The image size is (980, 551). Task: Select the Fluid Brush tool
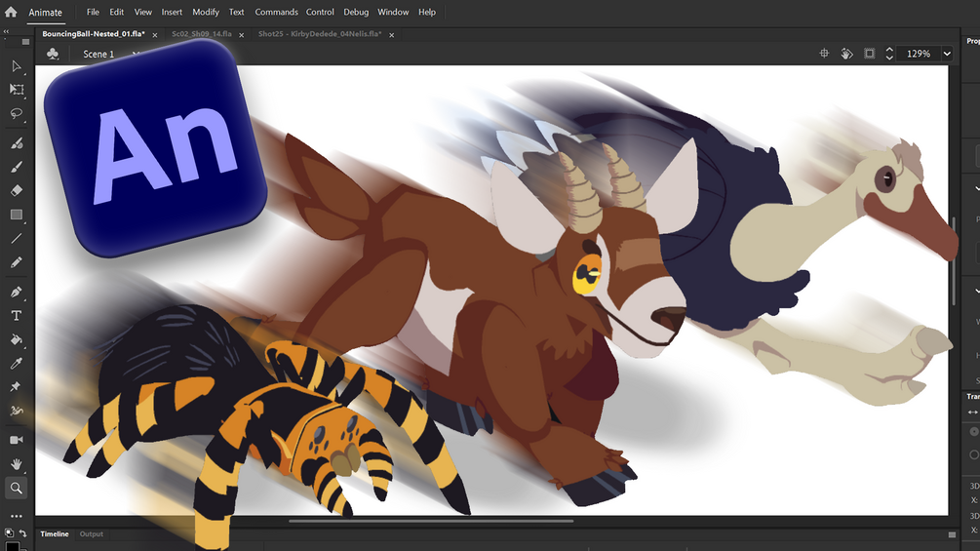pyautogui.click(x=17, y=143)
